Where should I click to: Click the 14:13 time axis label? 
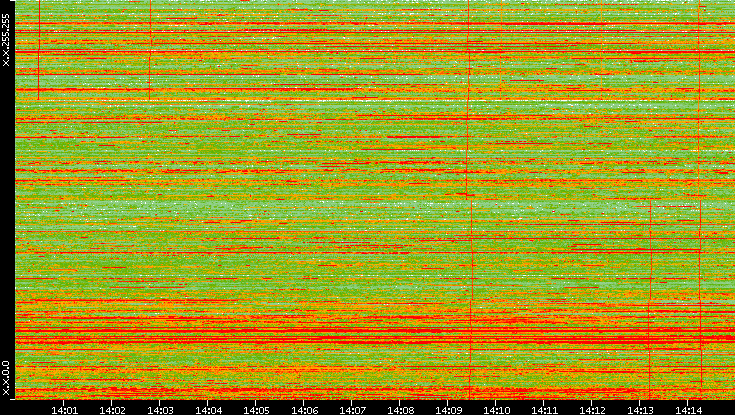tap(640, 410)
